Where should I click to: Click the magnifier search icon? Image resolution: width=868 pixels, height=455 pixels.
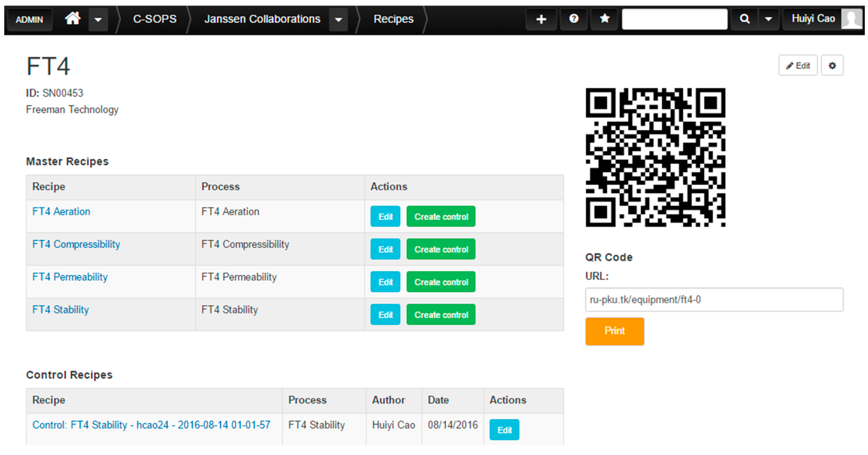pos(745,19)
